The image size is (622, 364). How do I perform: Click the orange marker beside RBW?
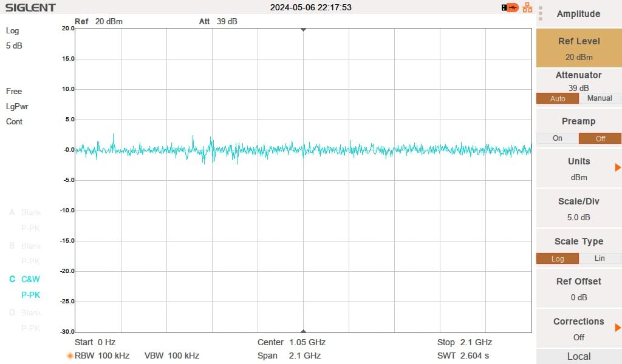coord(70,356)
